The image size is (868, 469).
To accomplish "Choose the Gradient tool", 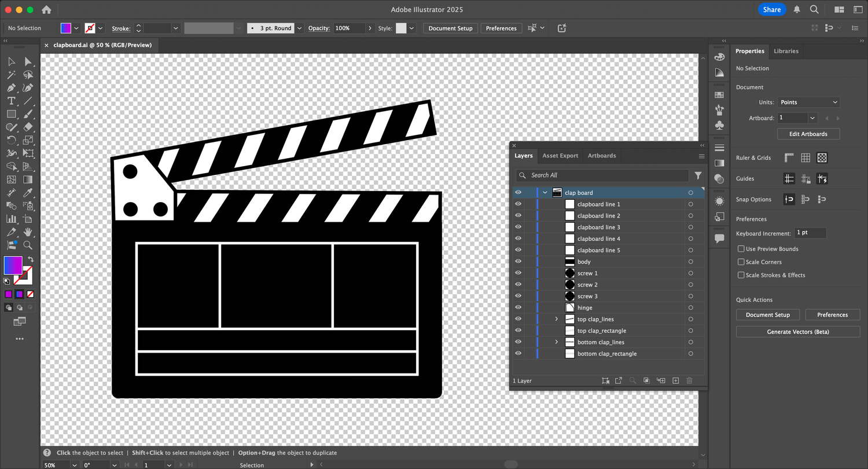I will pos(28,179).
